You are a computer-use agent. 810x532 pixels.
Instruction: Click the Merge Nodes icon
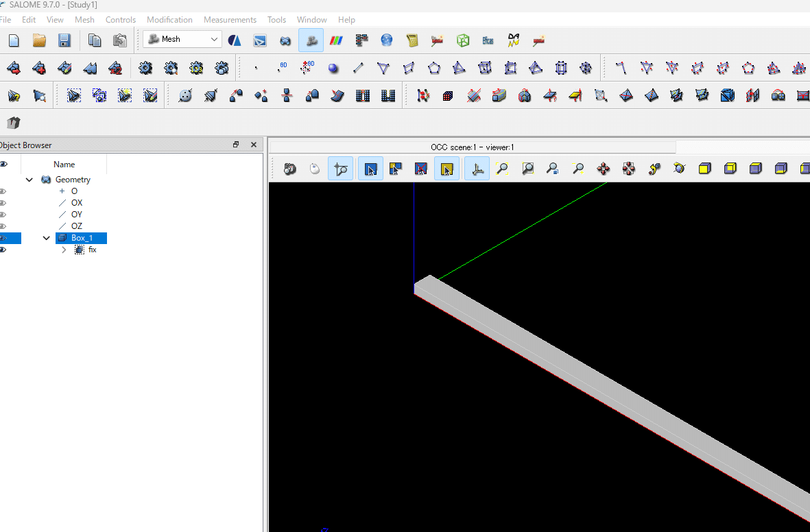coord(185,95)
